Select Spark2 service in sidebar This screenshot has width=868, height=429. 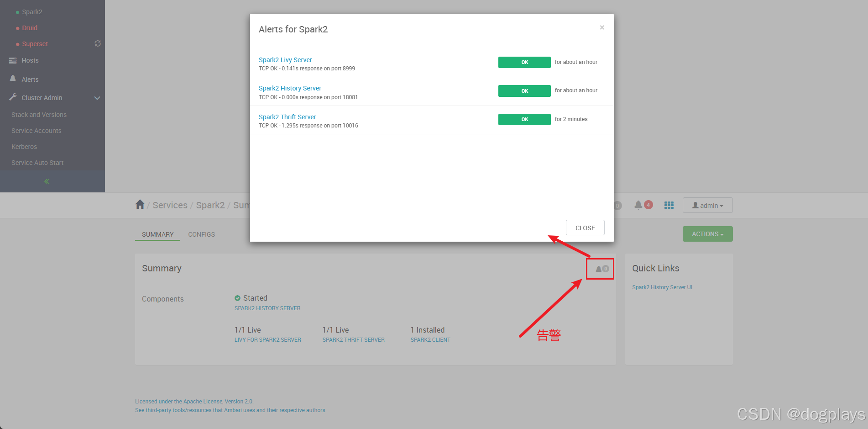pos(32,12)
